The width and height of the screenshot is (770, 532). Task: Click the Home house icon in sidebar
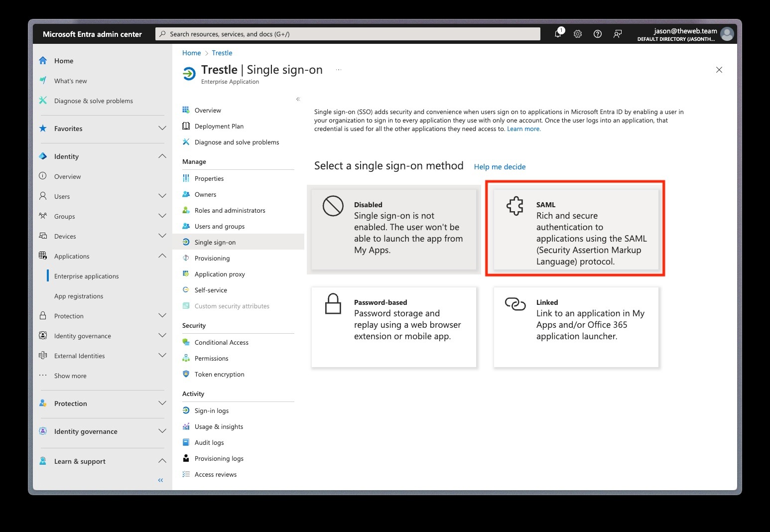coord(43,61)
